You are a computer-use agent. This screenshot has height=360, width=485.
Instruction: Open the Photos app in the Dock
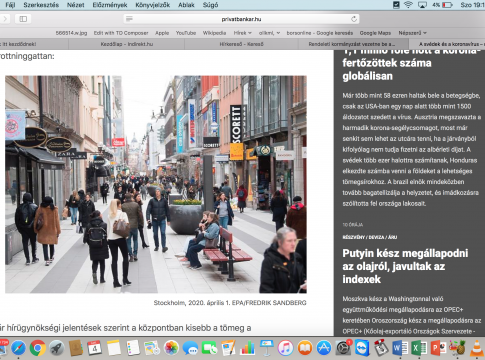click(x=171, y=348)
